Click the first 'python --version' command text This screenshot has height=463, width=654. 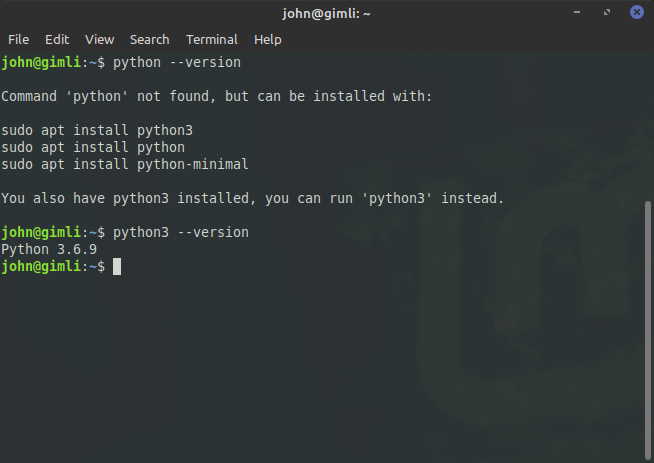177,63
